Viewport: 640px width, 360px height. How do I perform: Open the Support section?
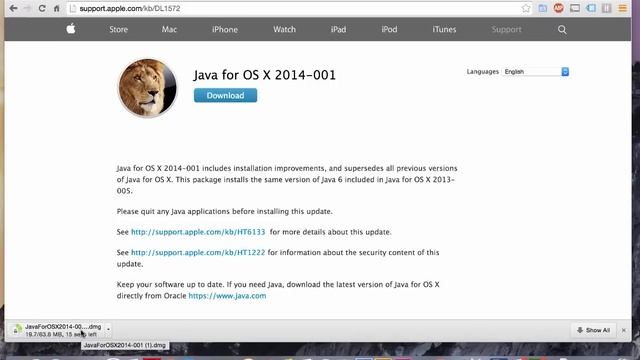tap(506, 29)
